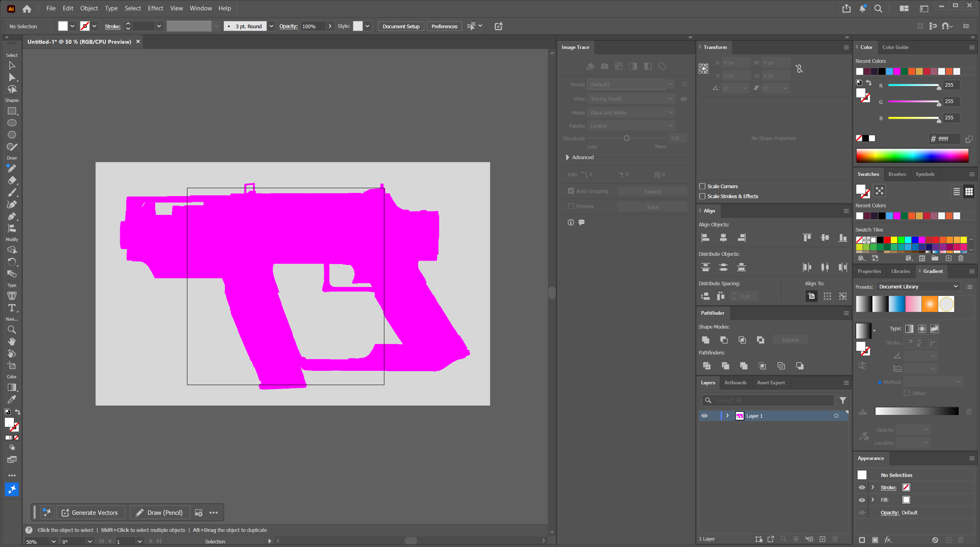Click the Generate Vectors button
This screenshot has width=980, height=547.
pyautogui.click(x=90, y=513)
